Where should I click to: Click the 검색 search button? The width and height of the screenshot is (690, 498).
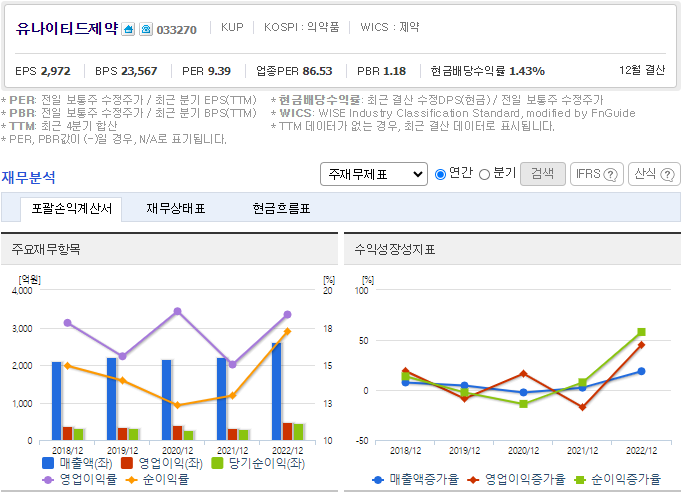(543, 174)
